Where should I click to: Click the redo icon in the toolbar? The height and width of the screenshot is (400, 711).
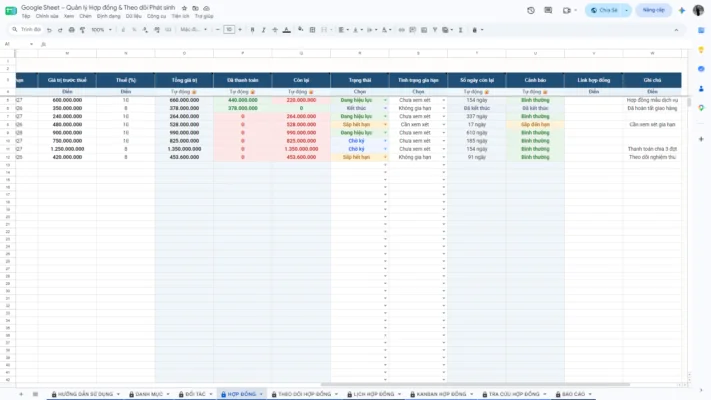(x=60, y=30)
